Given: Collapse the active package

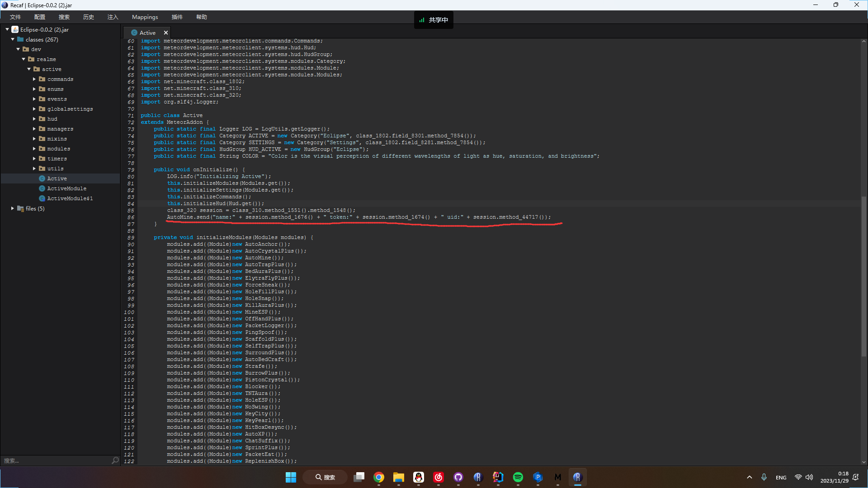Looking at the screenshot, I should pos(29,69).
